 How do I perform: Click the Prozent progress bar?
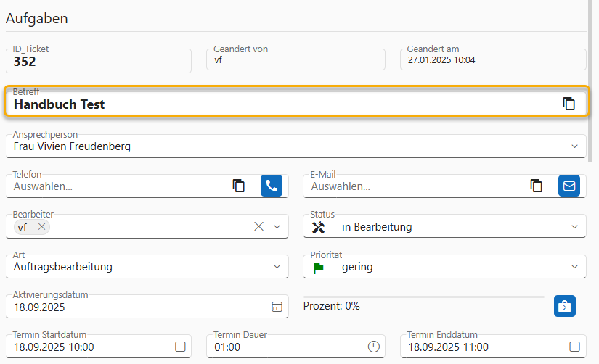[x=423, y=297]
